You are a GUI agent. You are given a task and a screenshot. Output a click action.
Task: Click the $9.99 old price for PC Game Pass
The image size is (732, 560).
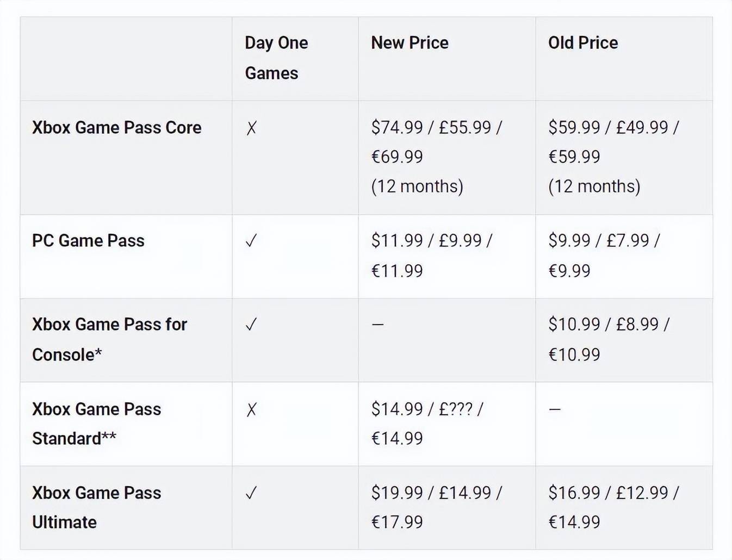[569, 241]
